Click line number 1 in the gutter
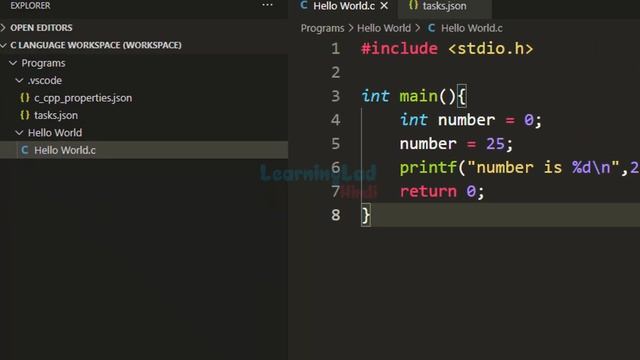The width and height of the screenshot is (640, 360). pos(336,49)
